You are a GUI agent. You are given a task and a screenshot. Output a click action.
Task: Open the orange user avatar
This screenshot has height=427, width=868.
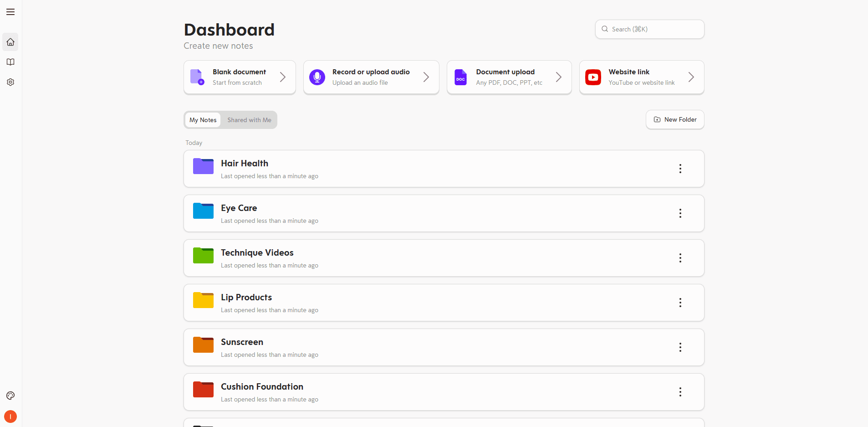click(10, 417)
